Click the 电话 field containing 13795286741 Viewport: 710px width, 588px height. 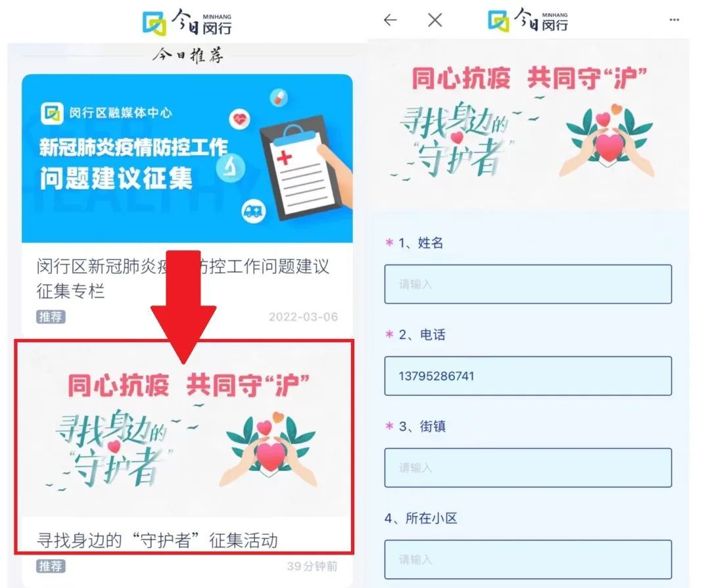click(x=528, y=376)
